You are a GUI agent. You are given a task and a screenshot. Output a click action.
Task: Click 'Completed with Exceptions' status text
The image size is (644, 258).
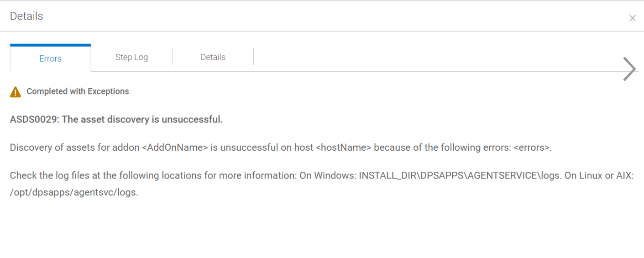(x=78, y=91)
